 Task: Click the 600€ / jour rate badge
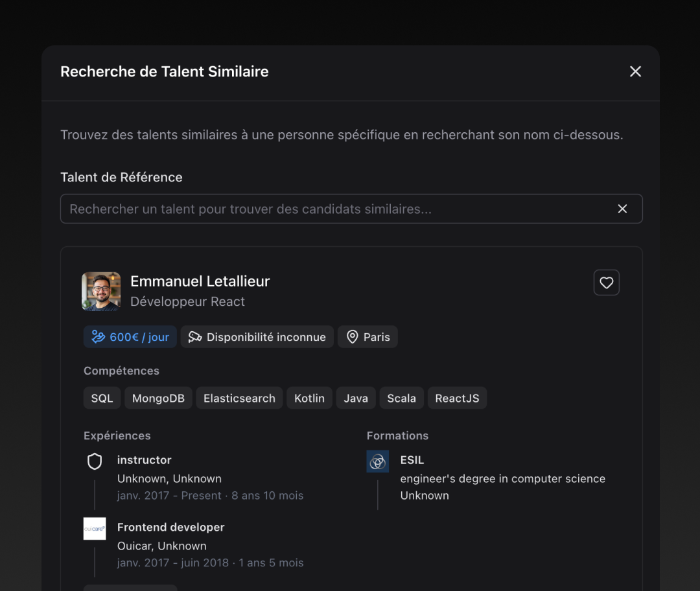pos(130,336)
